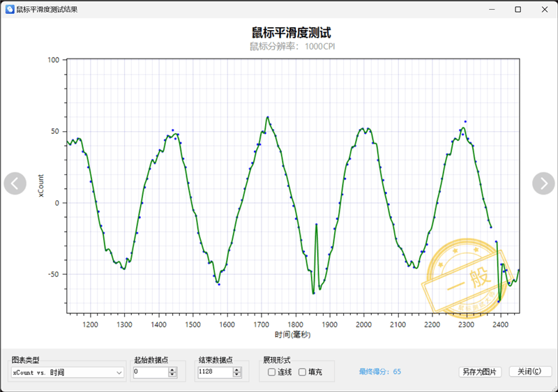Open the 图表类型 dropdown

(67, 372)
